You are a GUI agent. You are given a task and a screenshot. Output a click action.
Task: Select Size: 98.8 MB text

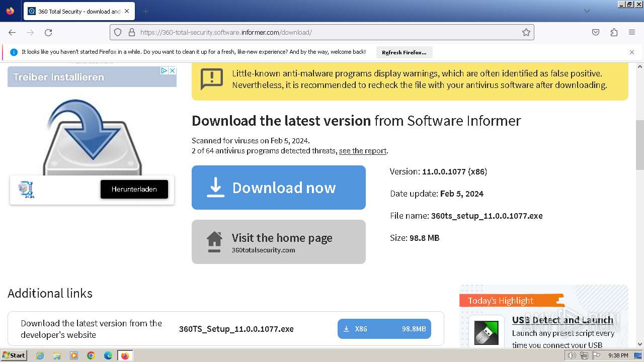415,238
